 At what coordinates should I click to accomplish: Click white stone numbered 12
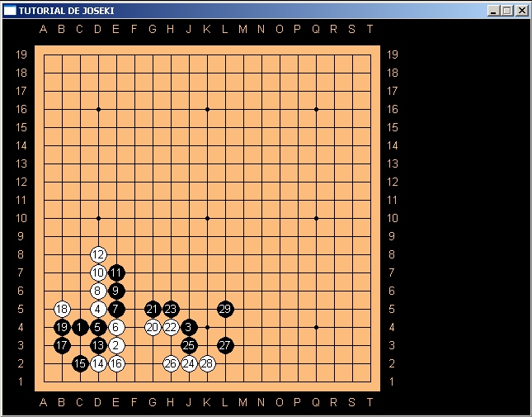click(98, 254)
